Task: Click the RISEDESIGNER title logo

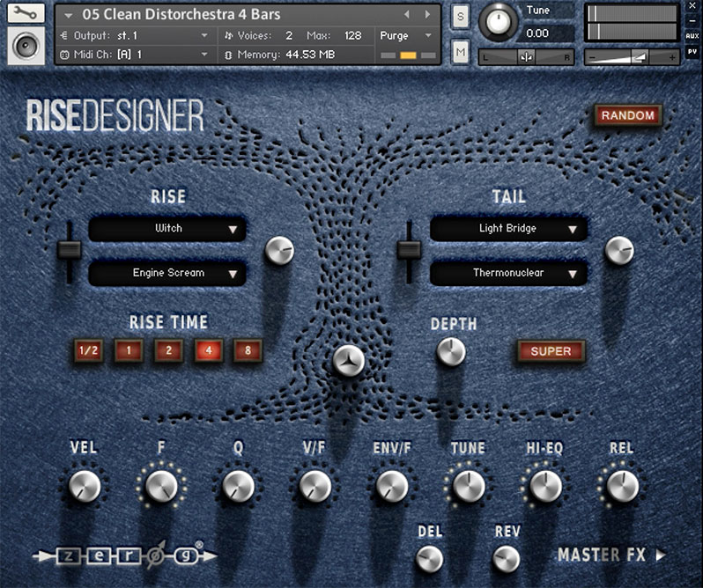Action: click(115, 115)
